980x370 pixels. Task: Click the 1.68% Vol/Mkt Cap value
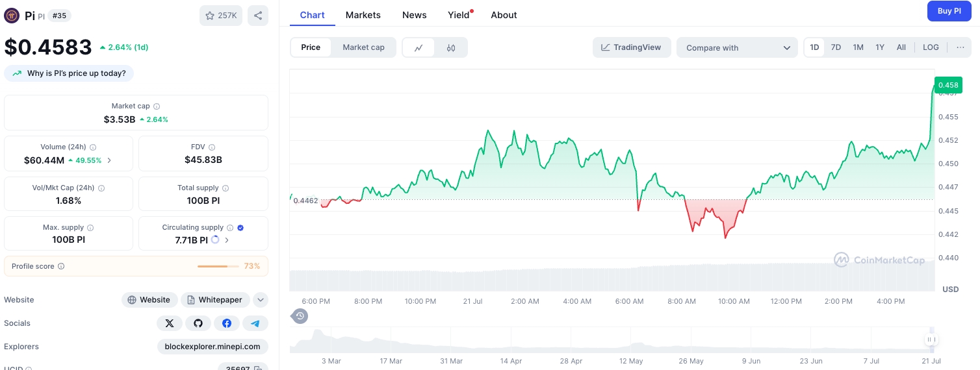click(68, 201)
